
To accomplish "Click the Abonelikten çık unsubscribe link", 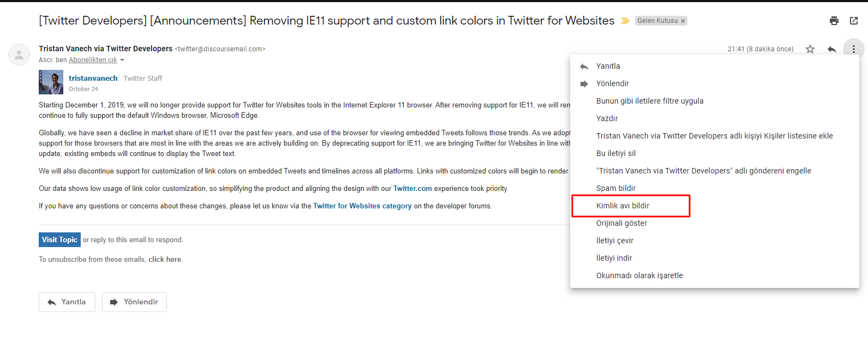I will click(93, 60).
